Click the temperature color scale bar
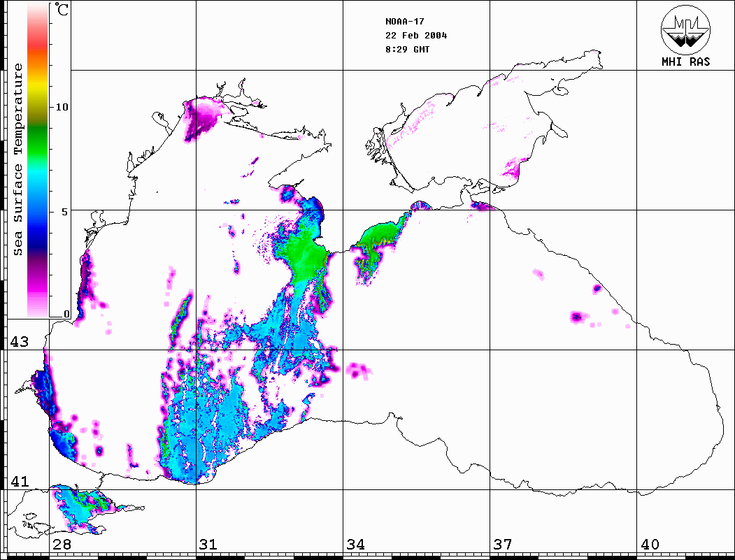 point(38,161)
